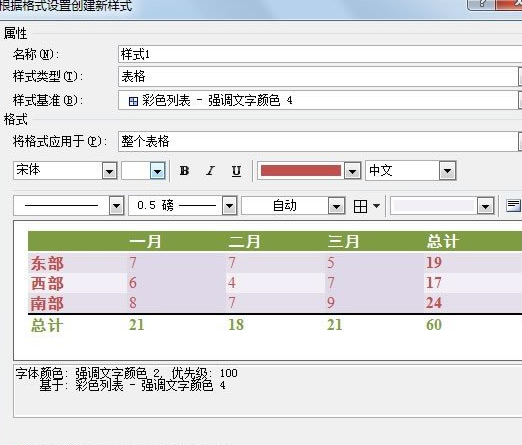Click the 样式类型(T) label
The width and height of the screenshot is (522, 445).
coord(48,77)
